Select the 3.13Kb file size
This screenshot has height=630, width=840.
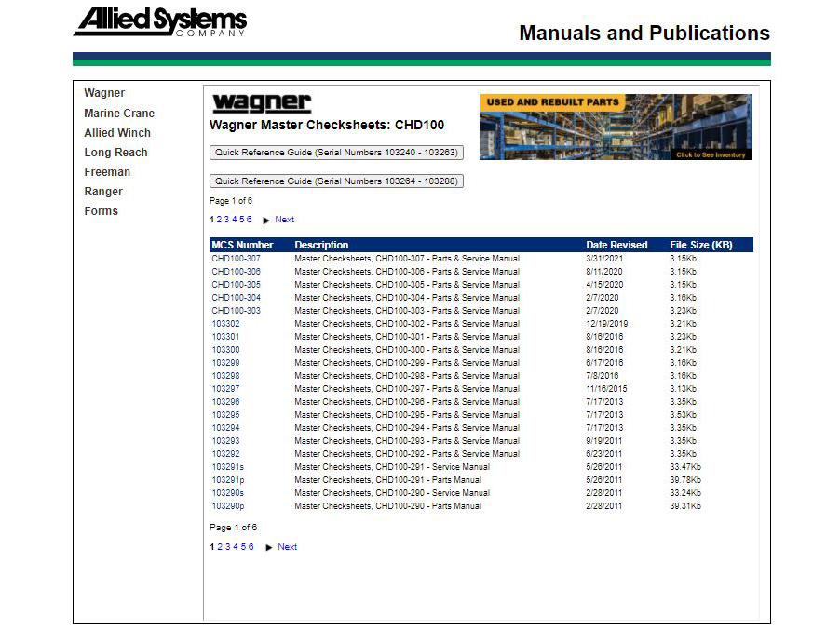(683, 389)
